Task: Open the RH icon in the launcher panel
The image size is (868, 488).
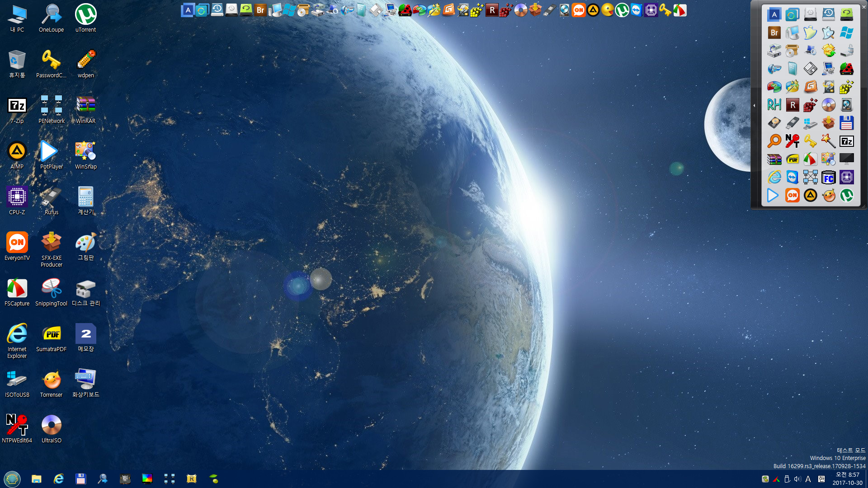Action: pos(774,105)
